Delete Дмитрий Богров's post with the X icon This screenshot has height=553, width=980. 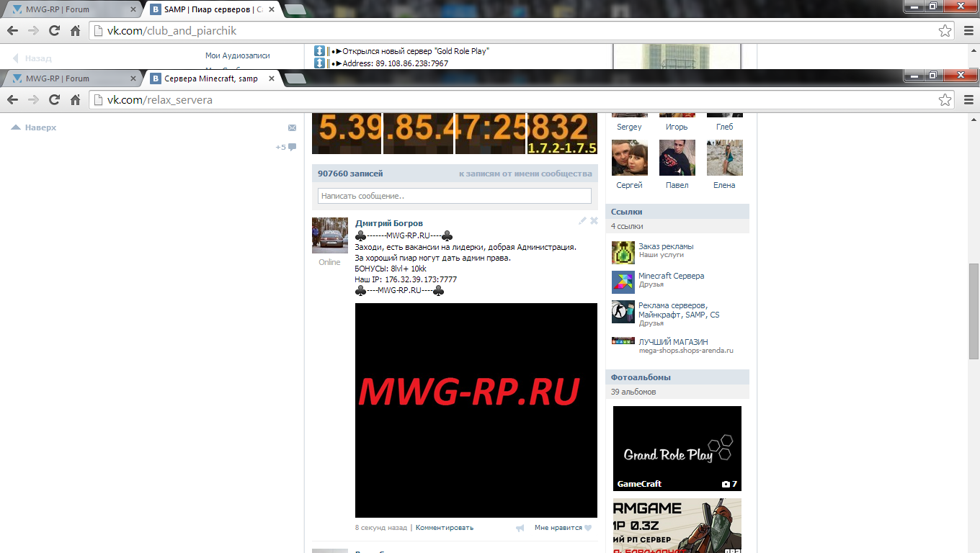tap(594, 221)
